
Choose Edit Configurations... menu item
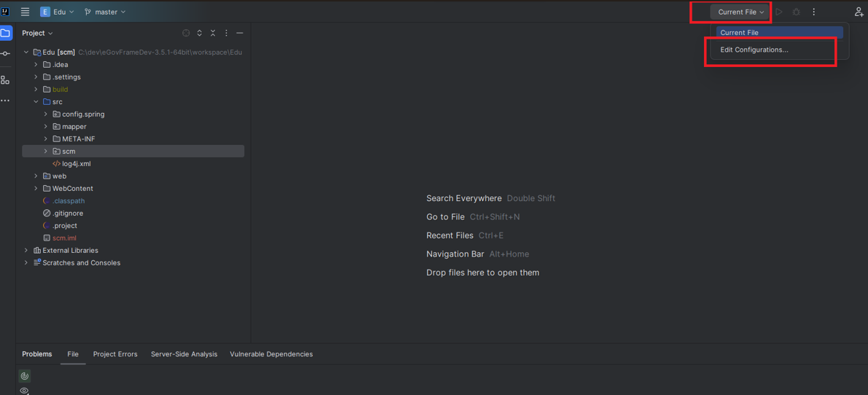pyautogui.click(x=779, y=50)
